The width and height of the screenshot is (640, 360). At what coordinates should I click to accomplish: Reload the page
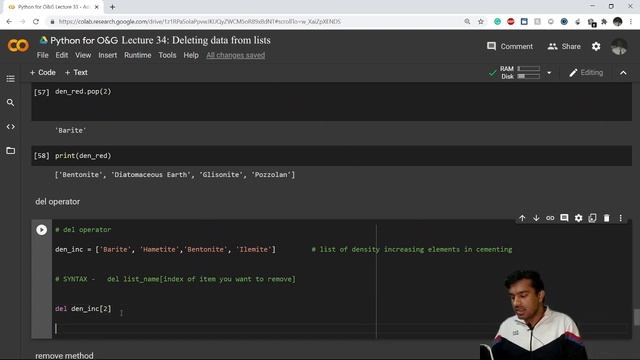coord(36,22)
